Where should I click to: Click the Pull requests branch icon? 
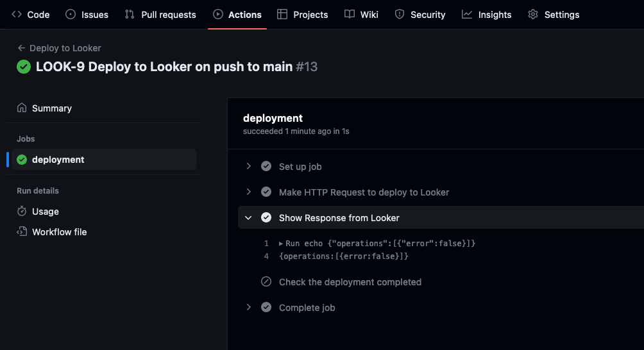[x=130, y=14]
